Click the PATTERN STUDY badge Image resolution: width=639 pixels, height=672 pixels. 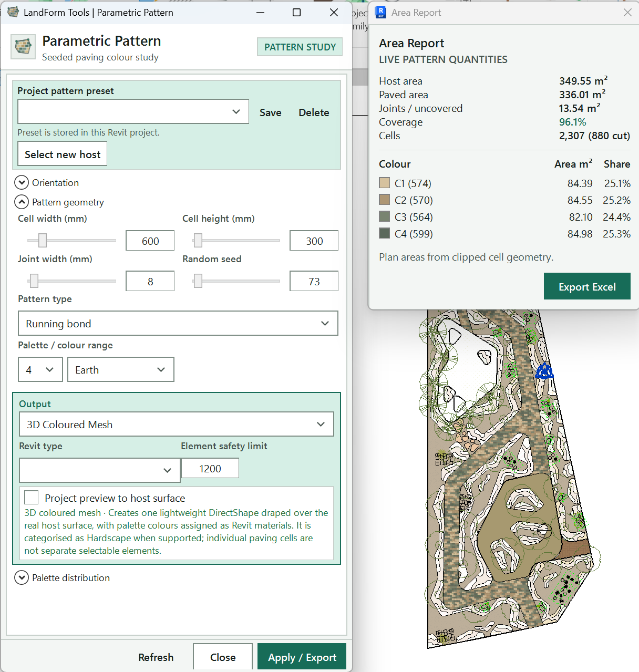click(x=300, y=47)
